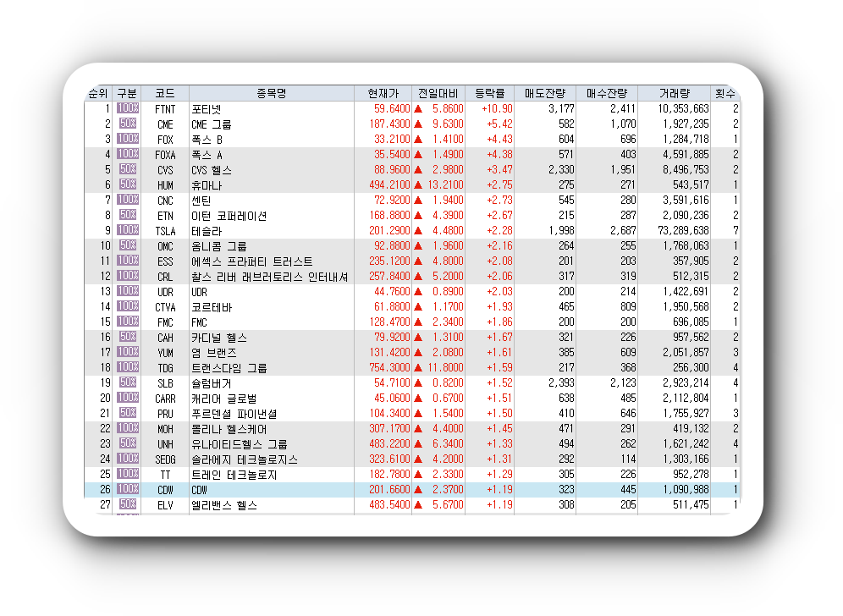
Task: Click the 매도잔량 column header
Action: coord(544,94)
